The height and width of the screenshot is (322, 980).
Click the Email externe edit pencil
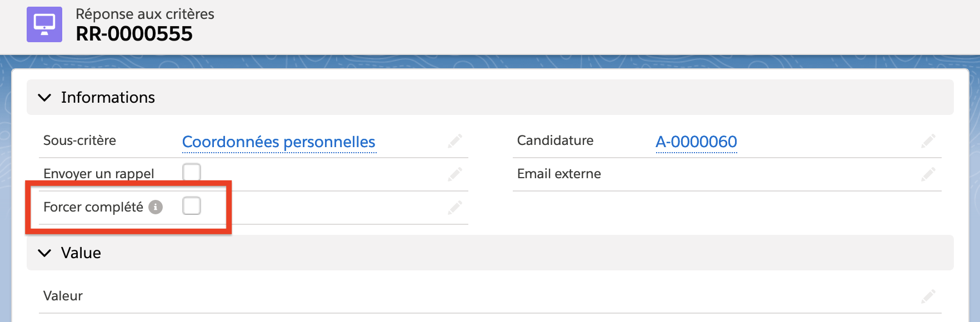coord(928,174)
